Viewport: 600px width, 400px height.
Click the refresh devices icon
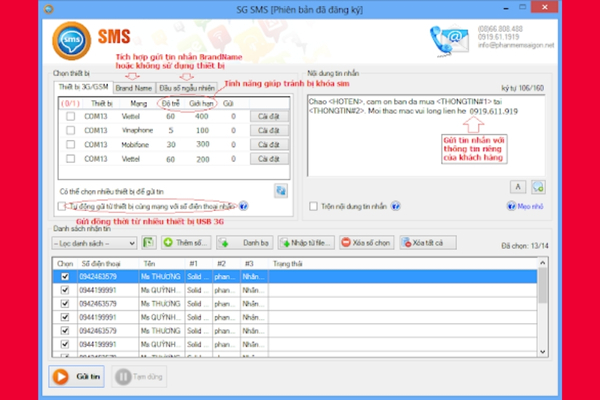[281, 190]
